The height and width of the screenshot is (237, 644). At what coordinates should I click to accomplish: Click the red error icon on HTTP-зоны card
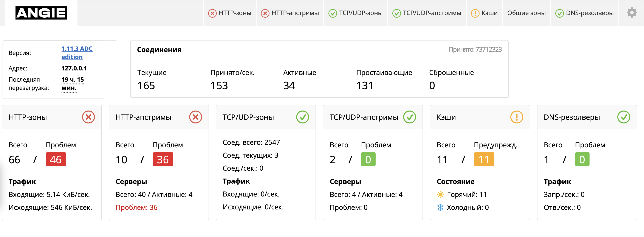tap(88, 117)
